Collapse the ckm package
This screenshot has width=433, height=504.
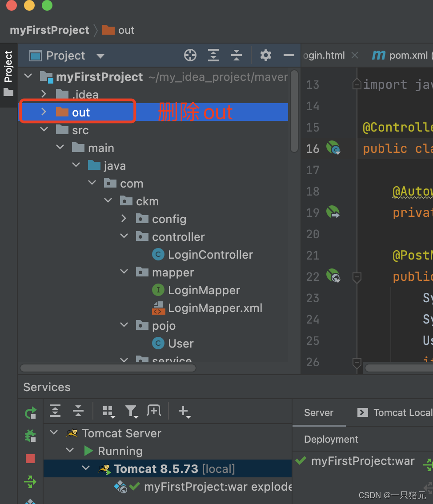(108, 200)
